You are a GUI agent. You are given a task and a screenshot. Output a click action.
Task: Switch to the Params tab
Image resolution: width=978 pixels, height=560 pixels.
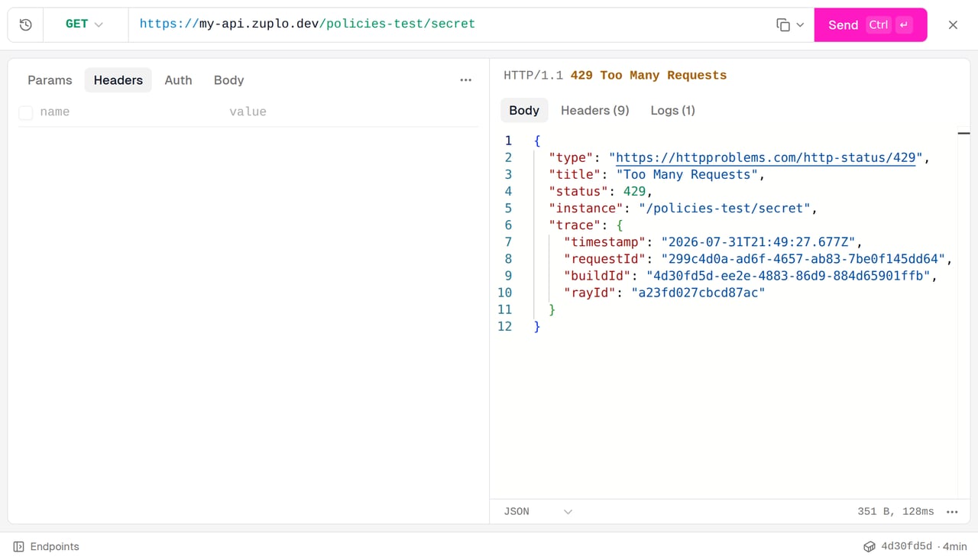50,80
